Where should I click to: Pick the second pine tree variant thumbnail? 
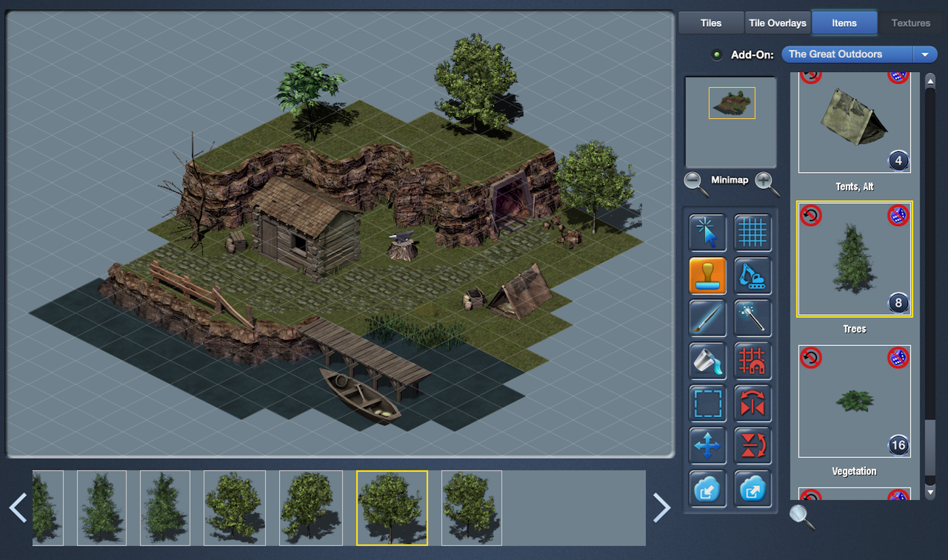click(x=102, y=507)
